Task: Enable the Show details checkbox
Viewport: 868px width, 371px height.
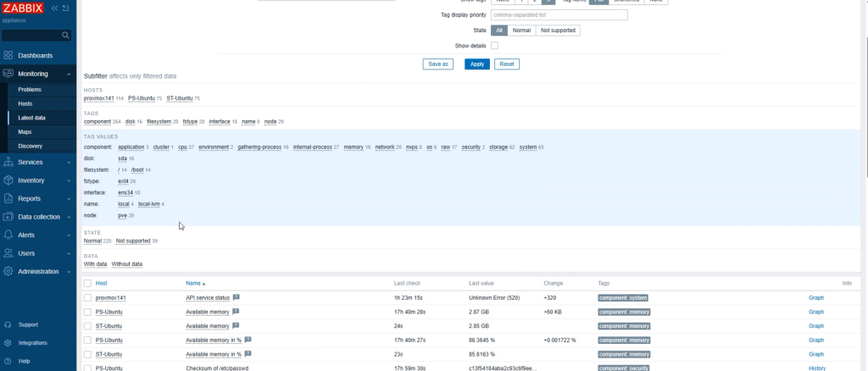Action: tap(495, 45)
